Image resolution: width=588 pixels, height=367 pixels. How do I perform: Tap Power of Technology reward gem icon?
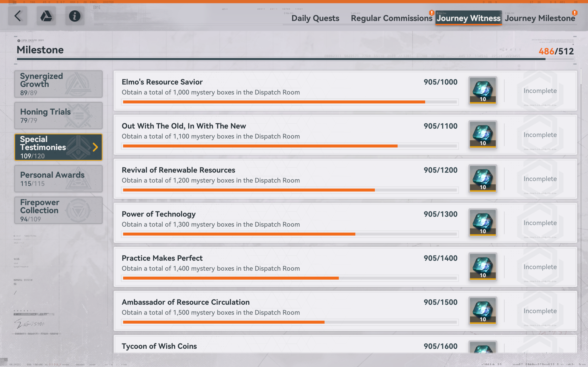(x=483, y=222)
